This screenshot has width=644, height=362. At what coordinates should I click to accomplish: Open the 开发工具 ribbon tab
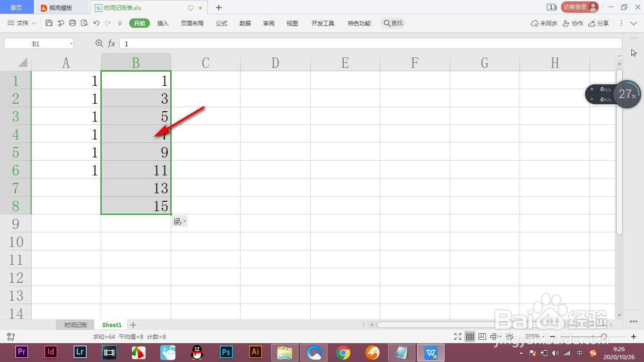(x=323, y=23)
